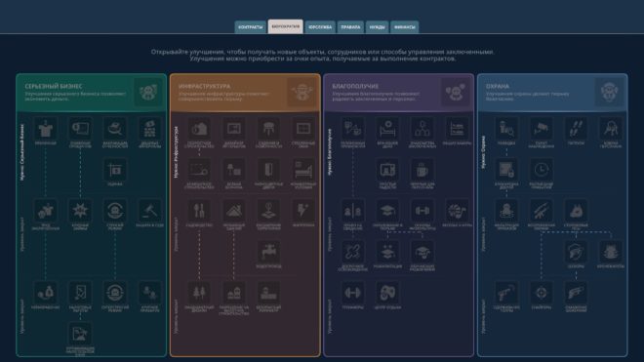The height and width of the screenshot is (362, 644).
Task: Click the Серьезный бизнес column title
Action: (54, 86)
